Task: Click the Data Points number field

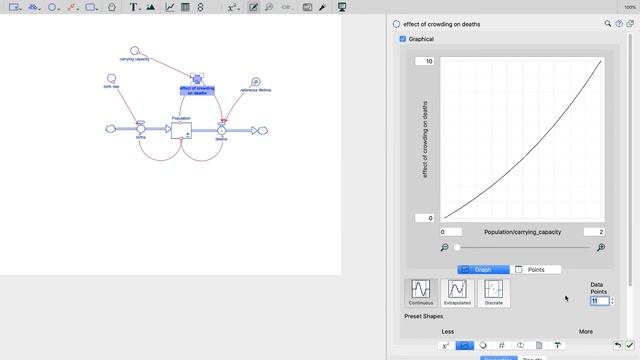Action: 599,301
